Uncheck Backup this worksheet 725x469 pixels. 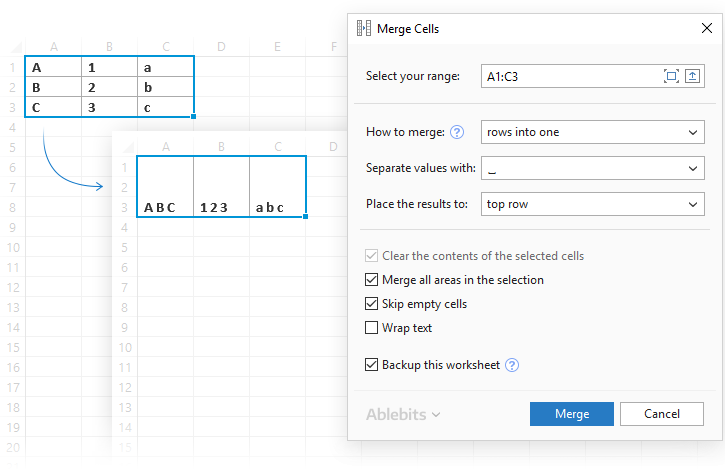pos(373,365)
